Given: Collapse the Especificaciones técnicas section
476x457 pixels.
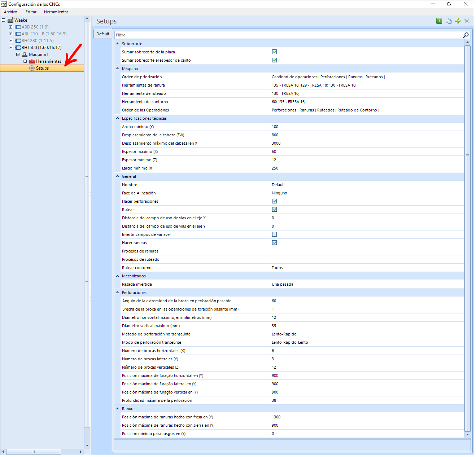Looking at the screenshot, I should tap(118, 118).
